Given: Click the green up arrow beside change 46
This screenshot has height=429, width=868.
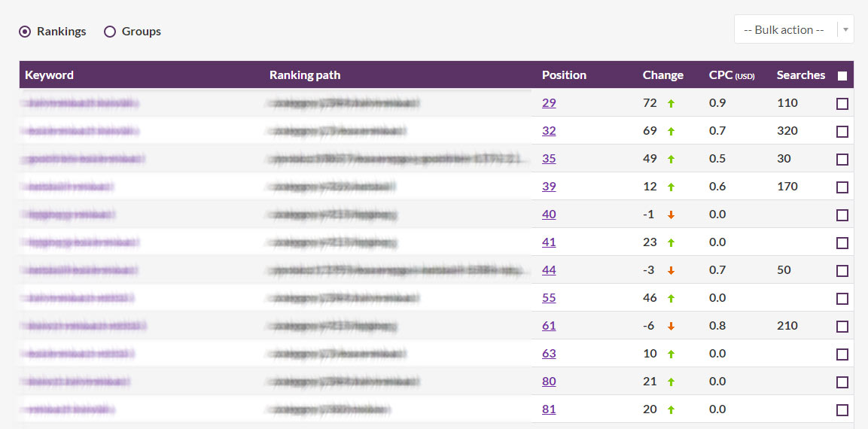Looking at the screenshot, I should (671, 298).
